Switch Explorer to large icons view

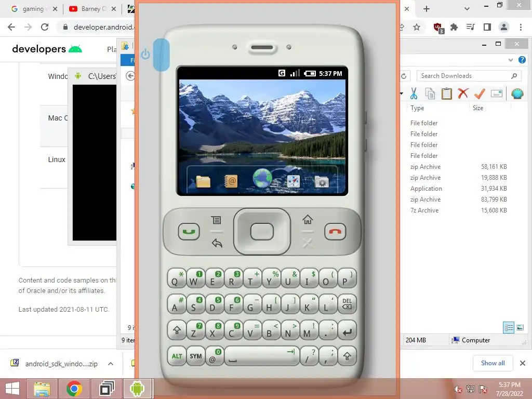pyautogui.click(x=520, y=327)
